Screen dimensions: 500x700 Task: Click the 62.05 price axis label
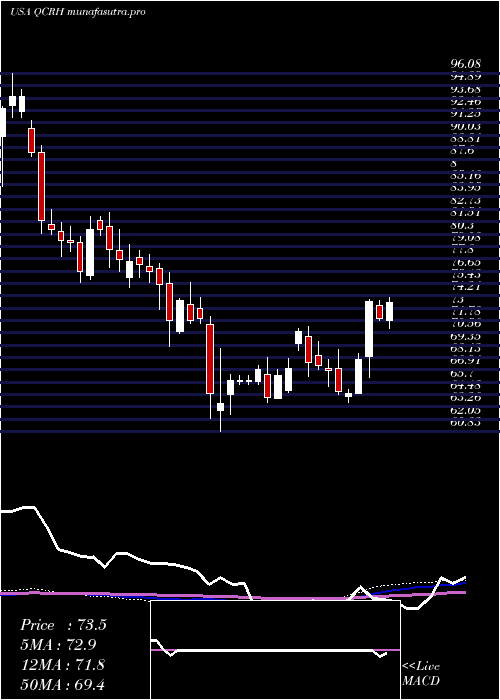pos(466,410)
